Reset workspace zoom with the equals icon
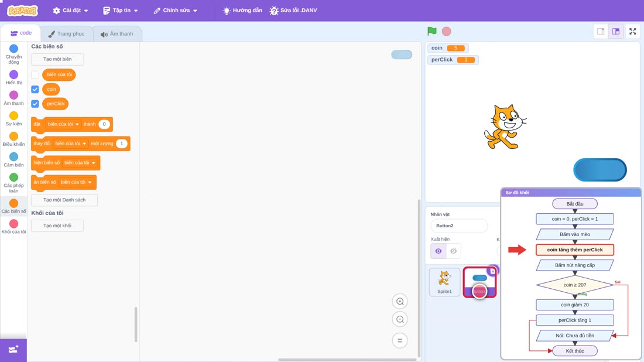This screenshot has height=362, width=644. point(400,341)
